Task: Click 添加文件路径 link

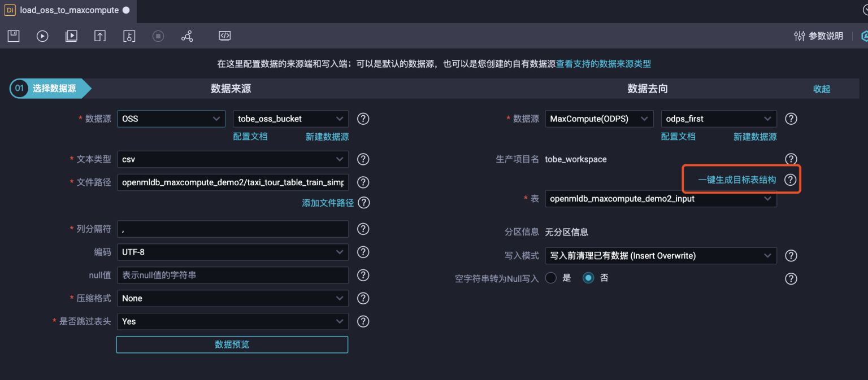Action: click(328, 203)
